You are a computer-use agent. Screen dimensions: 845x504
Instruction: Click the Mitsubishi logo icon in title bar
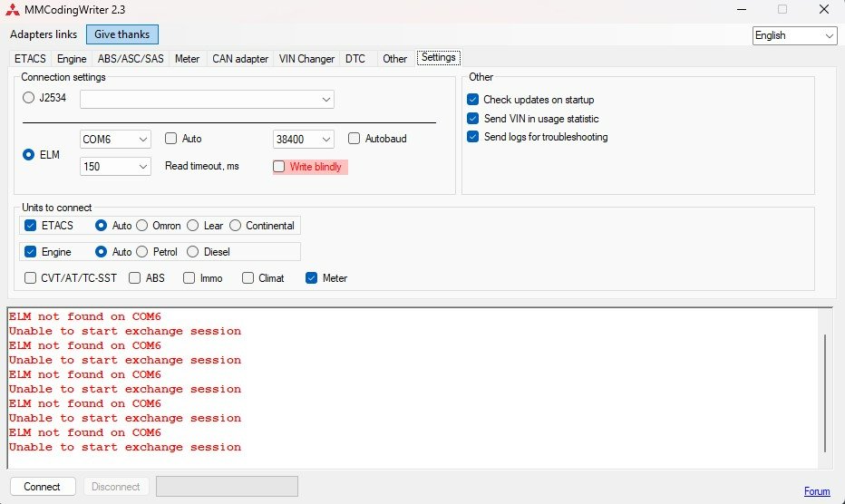click(x=13, y=10)
